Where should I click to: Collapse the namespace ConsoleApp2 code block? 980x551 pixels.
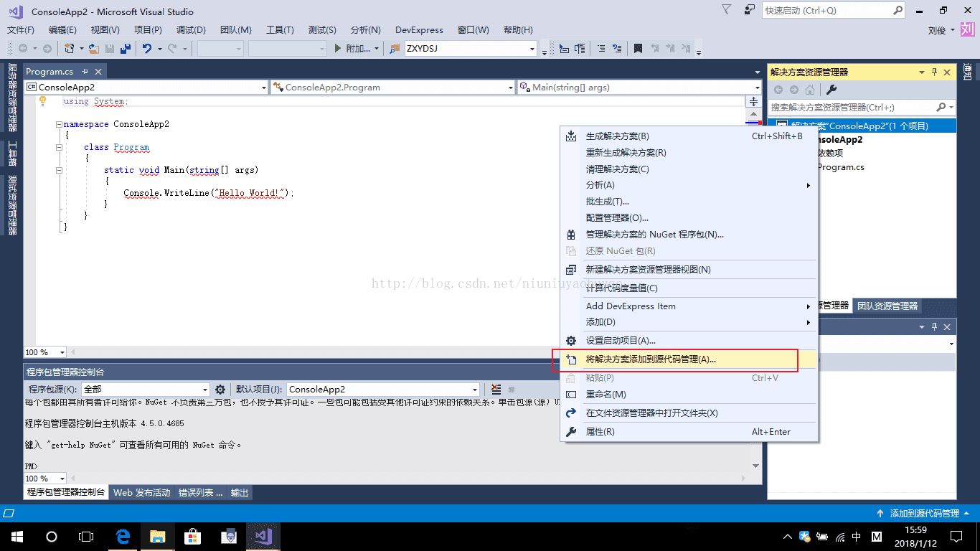(x=60, y=124)
